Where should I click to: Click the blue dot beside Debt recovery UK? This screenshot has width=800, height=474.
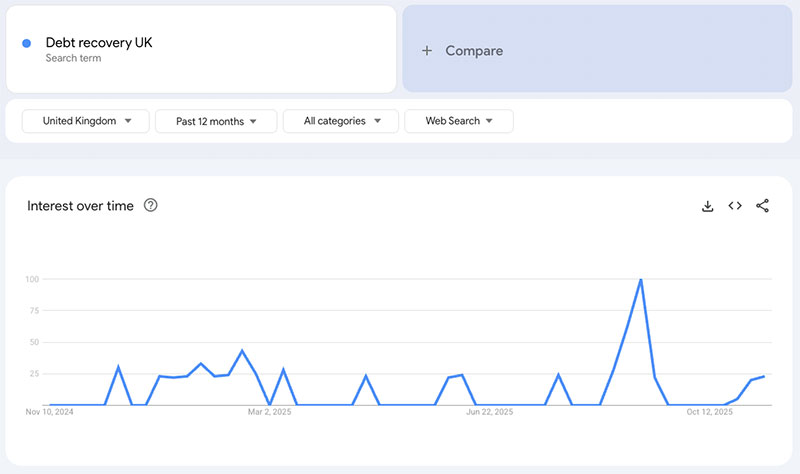pos(27,43)
